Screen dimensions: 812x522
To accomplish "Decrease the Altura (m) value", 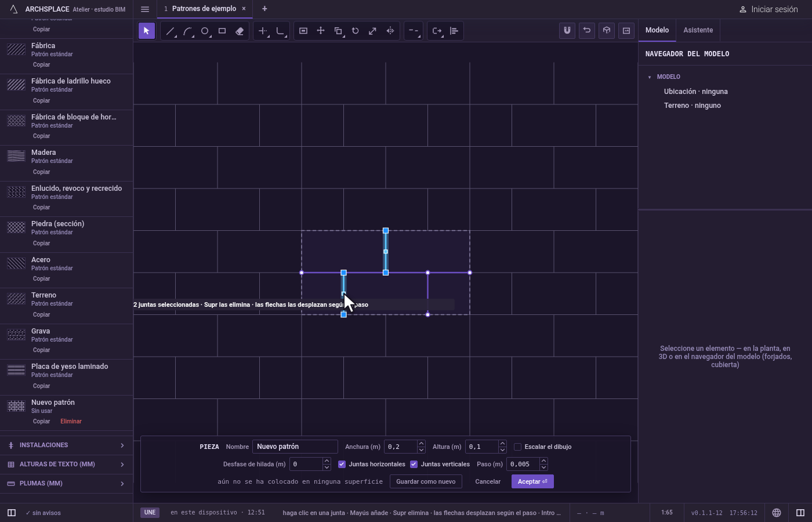I will click(502, 450).
